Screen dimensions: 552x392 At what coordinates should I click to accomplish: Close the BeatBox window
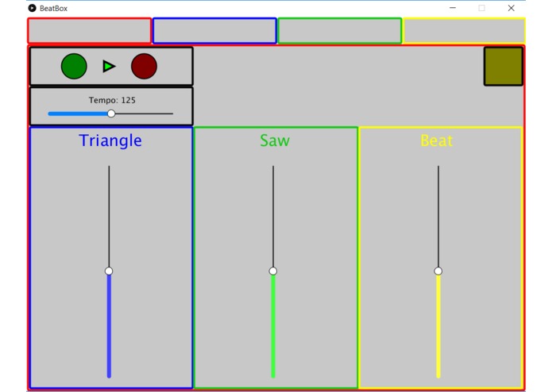[x=511, y=8]
